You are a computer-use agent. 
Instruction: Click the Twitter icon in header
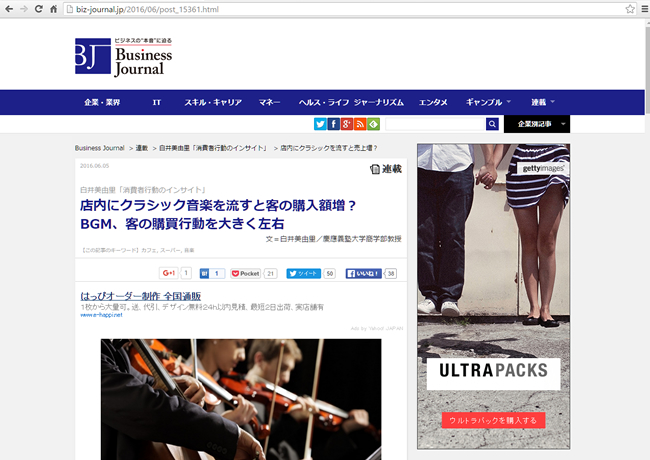(320, 124)
